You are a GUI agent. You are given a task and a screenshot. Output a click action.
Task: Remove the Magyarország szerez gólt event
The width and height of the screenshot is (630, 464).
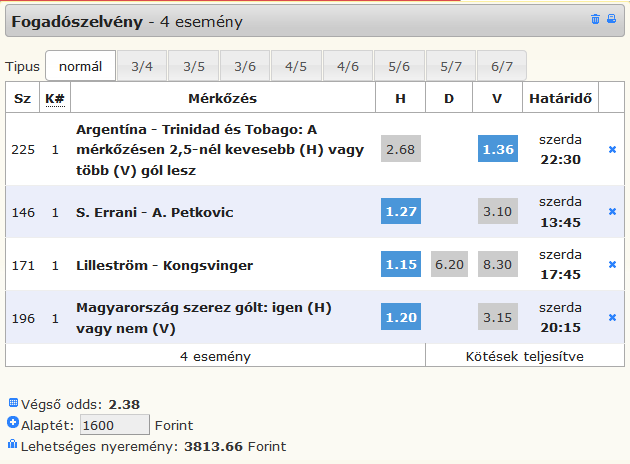(612, 318)
